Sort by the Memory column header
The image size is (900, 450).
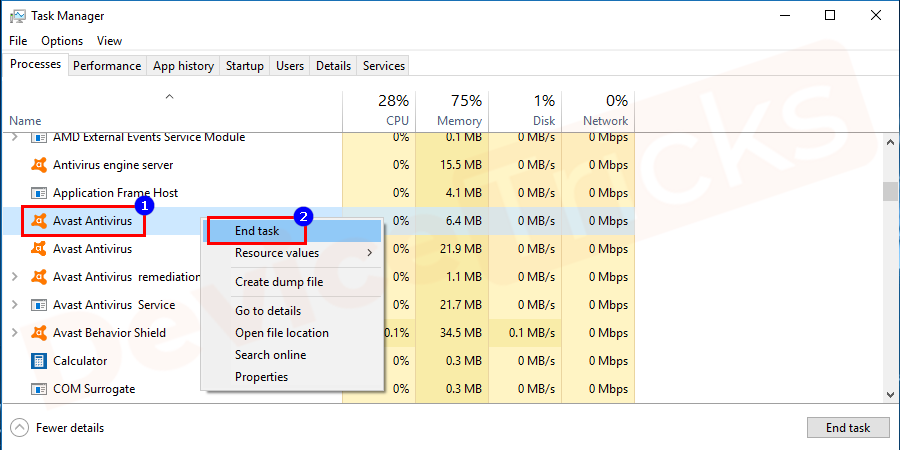(x=452, y=111)
